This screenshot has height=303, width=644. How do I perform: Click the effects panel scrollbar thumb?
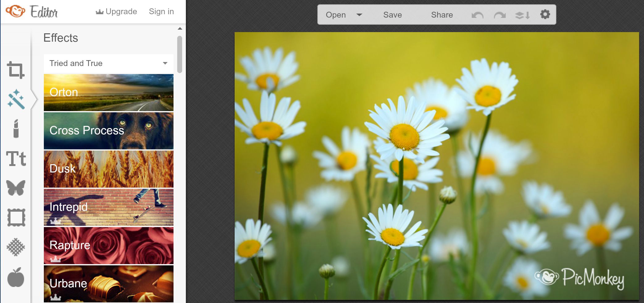click(180, 55)
